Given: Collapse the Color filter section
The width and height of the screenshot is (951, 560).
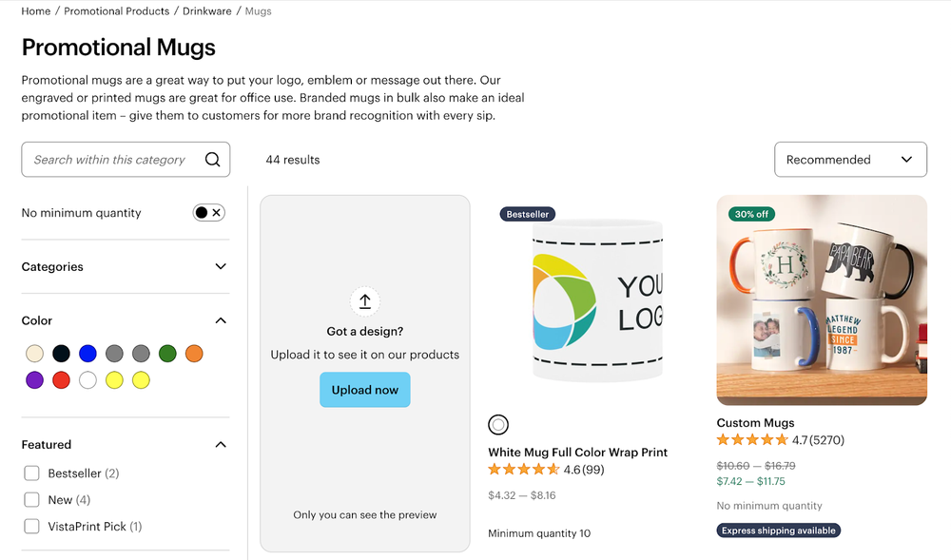Looking at the screenshot, I should (x=220, y=320).
